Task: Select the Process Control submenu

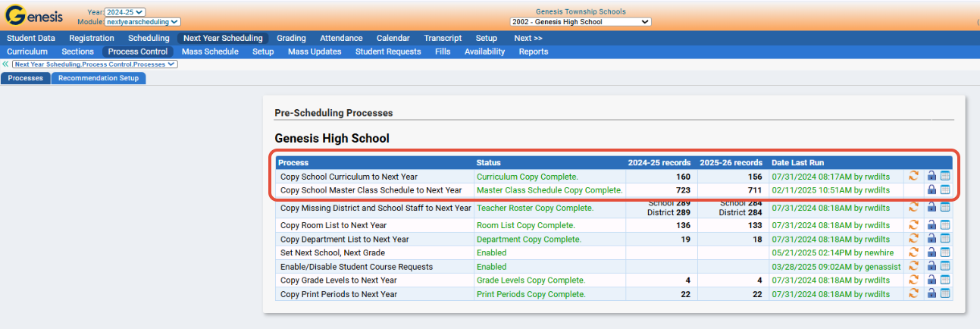Action: 138,52
